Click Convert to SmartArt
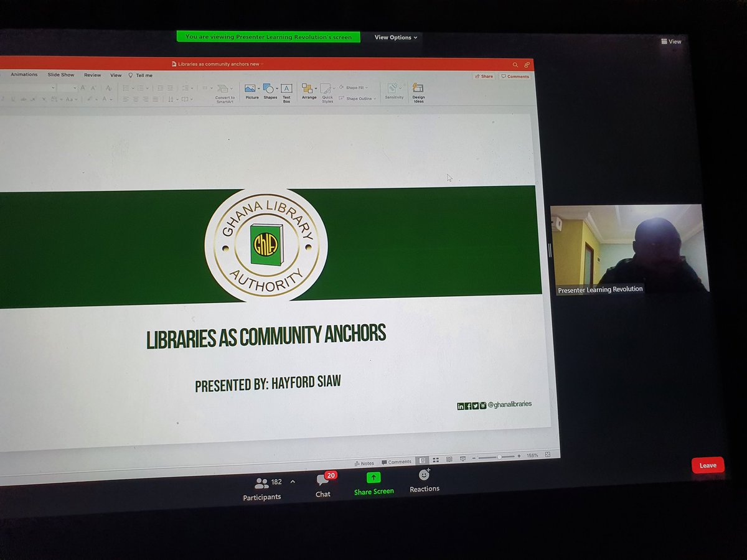The height and width of the screenshot is (560, 747). pos(225,93)
